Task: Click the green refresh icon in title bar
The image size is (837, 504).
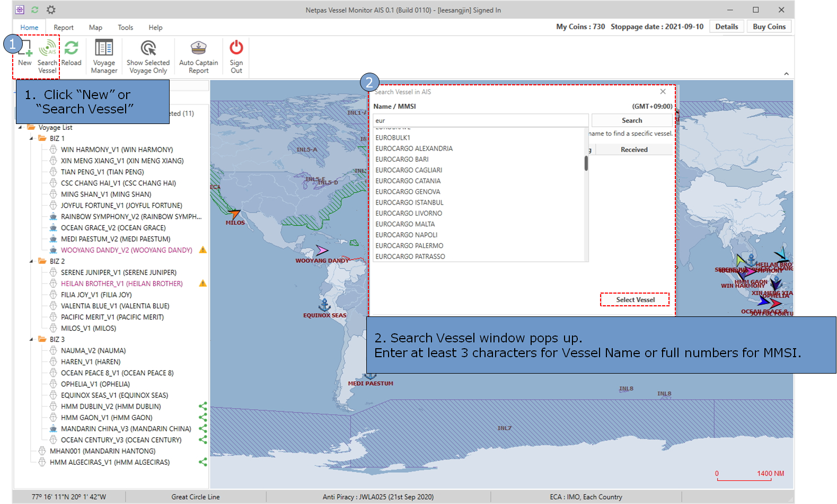Action: 35,10
